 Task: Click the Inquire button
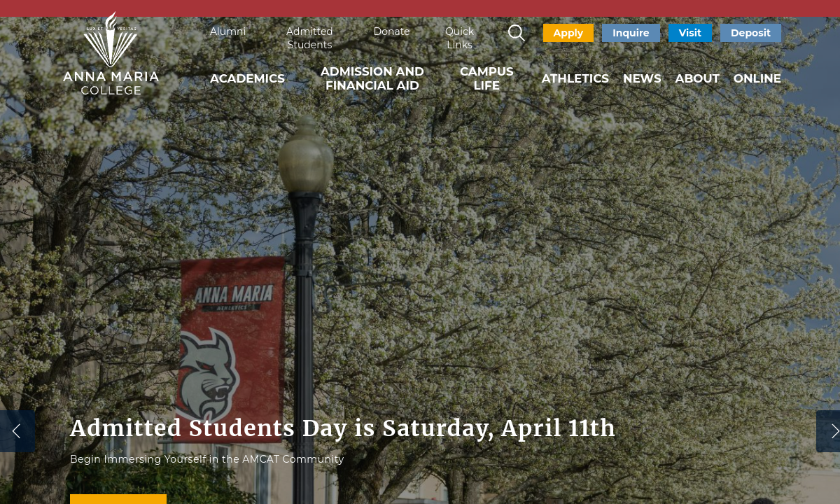[x=631, y=33]
